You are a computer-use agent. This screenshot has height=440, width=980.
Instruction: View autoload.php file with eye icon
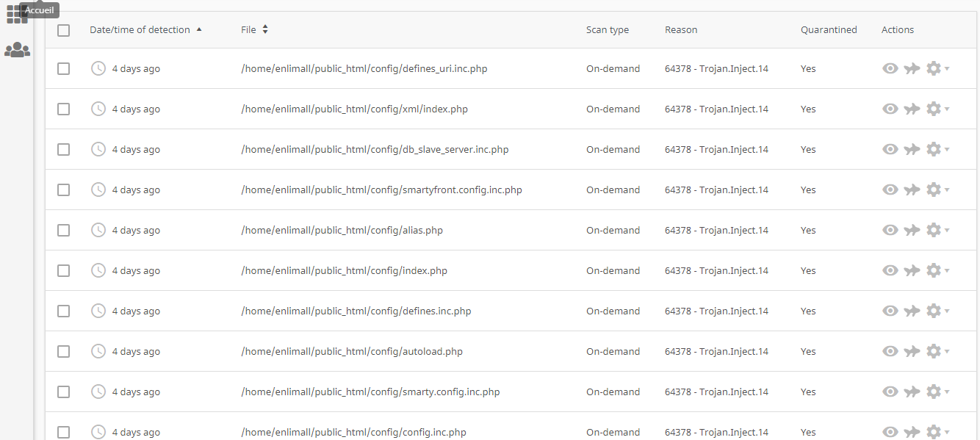(x=890, y=351)
